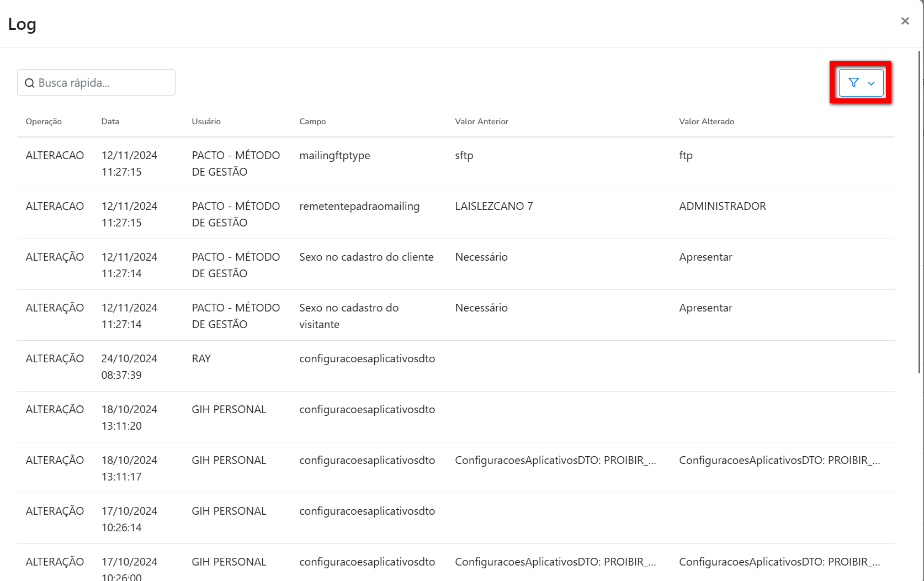
Task: Select the RAY user log entry
Action: (201, 359)
